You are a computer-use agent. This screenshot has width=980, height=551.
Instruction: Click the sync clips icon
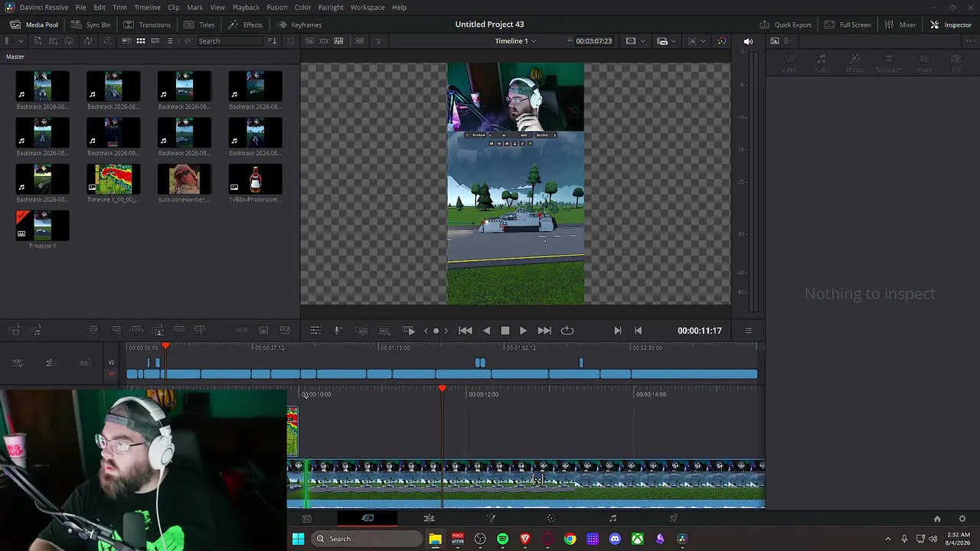point(88,41)
